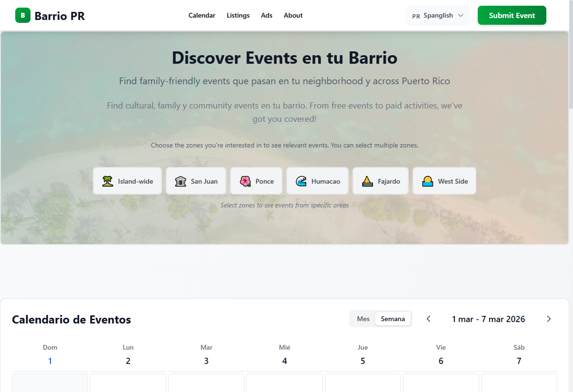Select the Ponce hibiscus flower icon
Viewport: 573px width, 392px height.
pyautogui.click(x=245, y=181)
